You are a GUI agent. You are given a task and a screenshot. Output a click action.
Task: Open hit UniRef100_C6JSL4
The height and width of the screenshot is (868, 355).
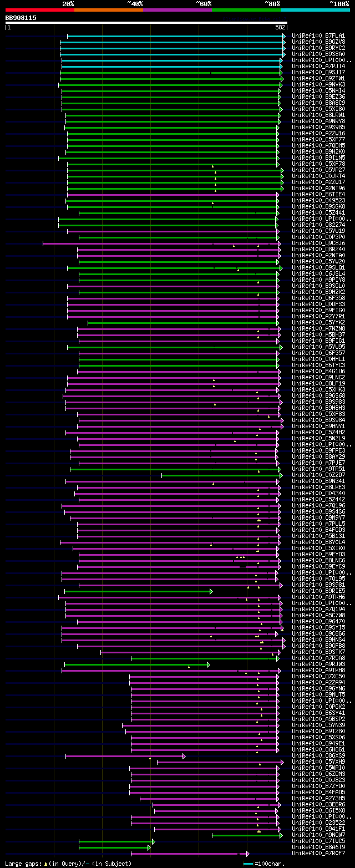pyautogui.click(x=318, y=274)
